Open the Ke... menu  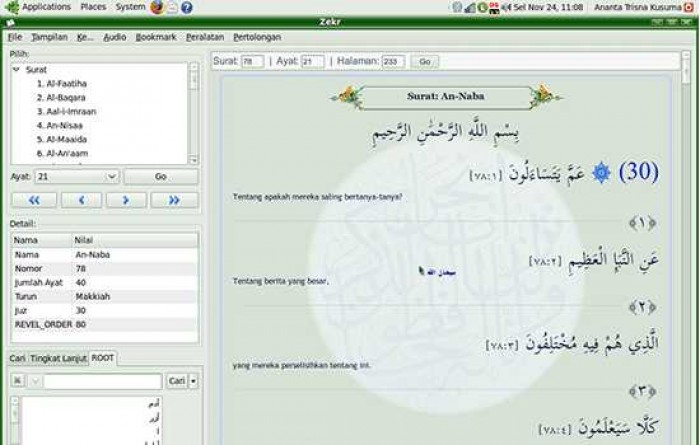click(85, 37)
